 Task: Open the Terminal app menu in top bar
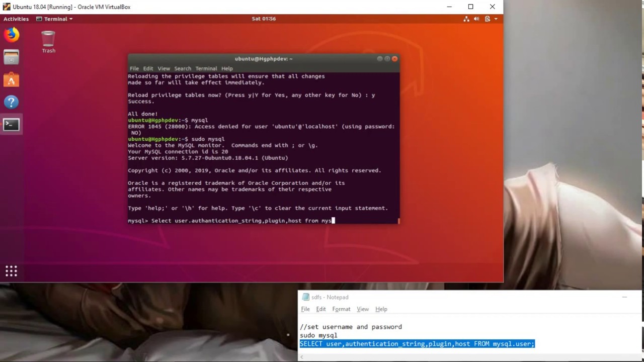click(x=55, y=19)
